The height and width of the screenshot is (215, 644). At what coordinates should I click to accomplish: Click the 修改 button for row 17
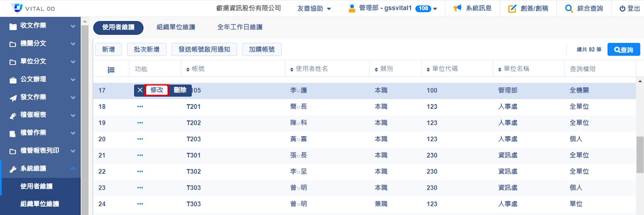point(157,90)
